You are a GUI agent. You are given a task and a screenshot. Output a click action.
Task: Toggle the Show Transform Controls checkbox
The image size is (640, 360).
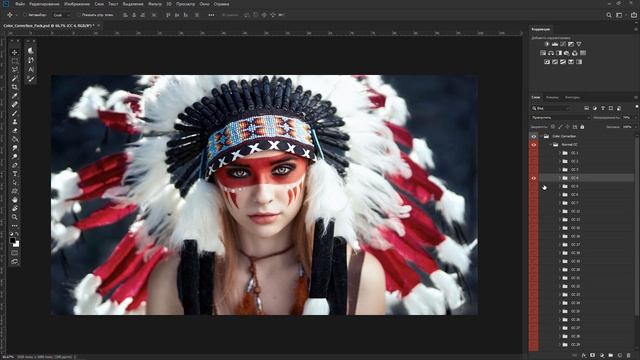[79, 15]
